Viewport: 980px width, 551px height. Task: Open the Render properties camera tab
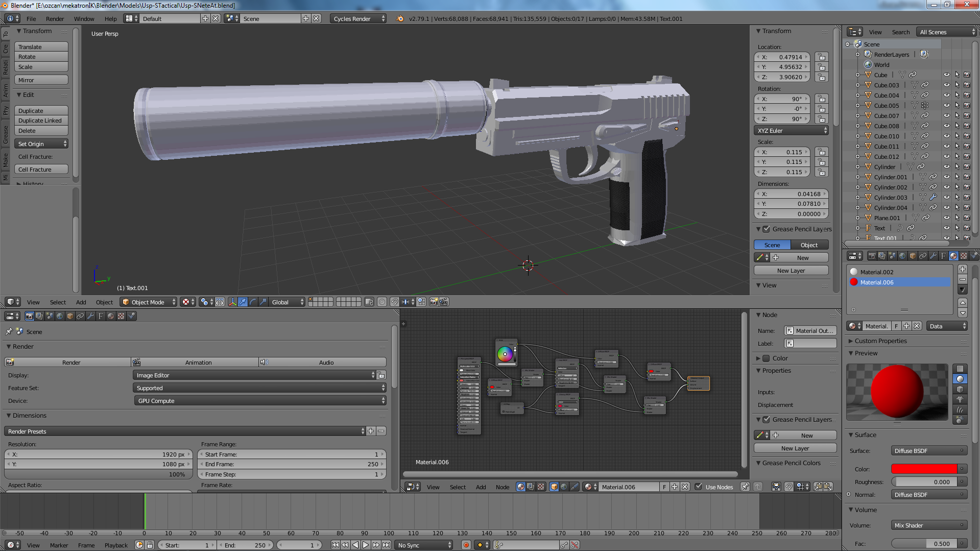tap(30, 316)
